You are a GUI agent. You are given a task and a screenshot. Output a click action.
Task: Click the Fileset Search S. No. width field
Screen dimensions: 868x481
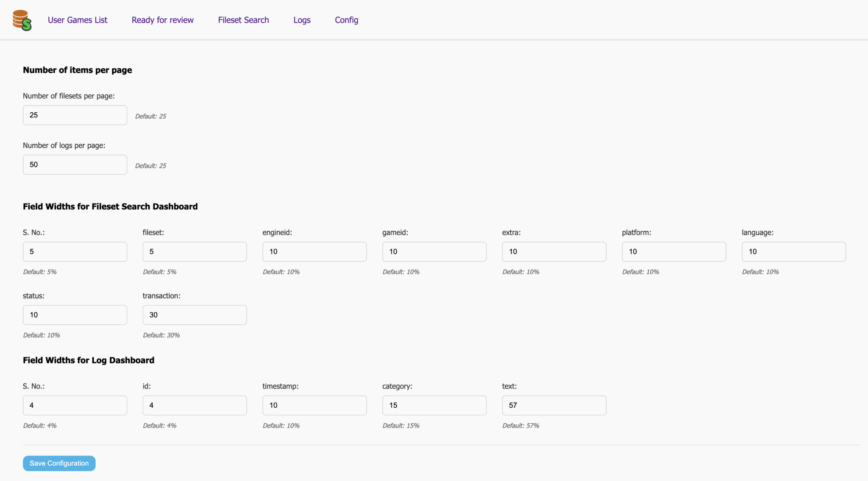(x=75, y=252)
